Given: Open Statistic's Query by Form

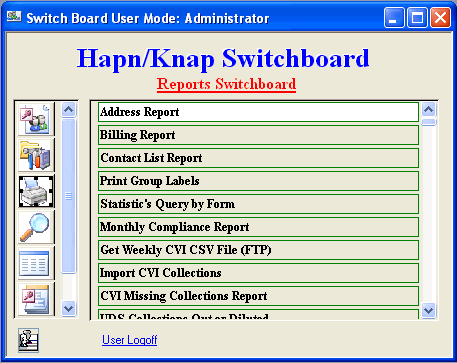Looking at the screenshot, I should tap(258, 204).
